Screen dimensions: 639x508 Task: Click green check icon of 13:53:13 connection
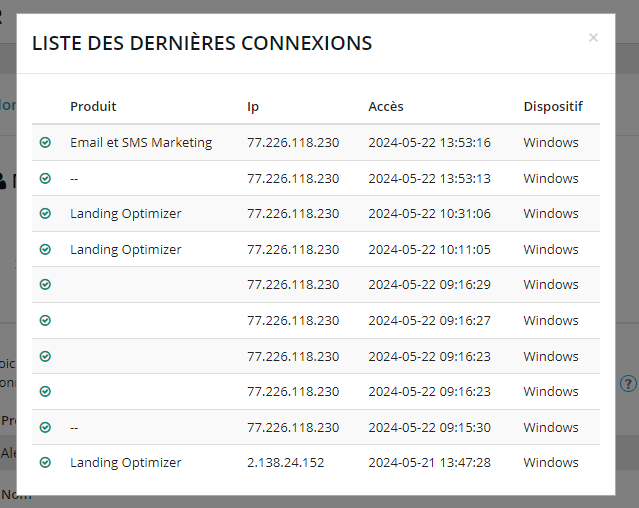(45, 178)
